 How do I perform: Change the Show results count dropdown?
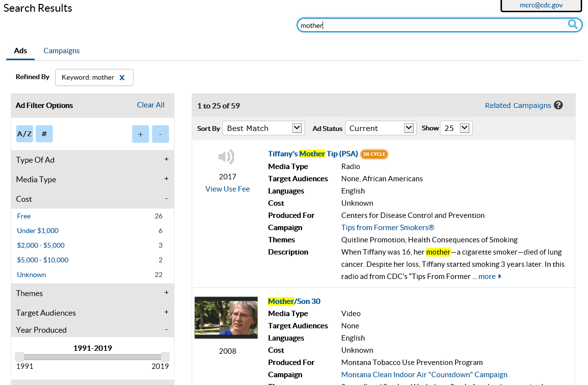point(456,128)
